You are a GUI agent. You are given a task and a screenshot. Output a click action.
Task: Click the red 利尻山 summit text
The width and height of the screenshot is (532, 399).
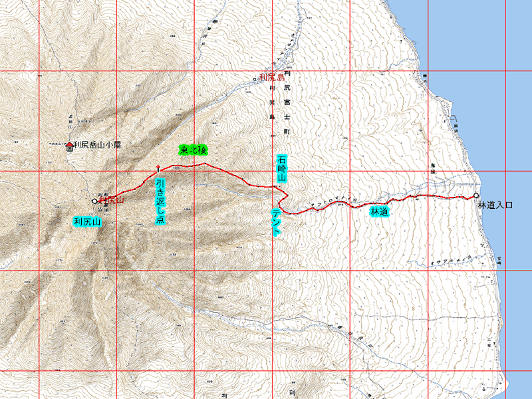[111, 199]
